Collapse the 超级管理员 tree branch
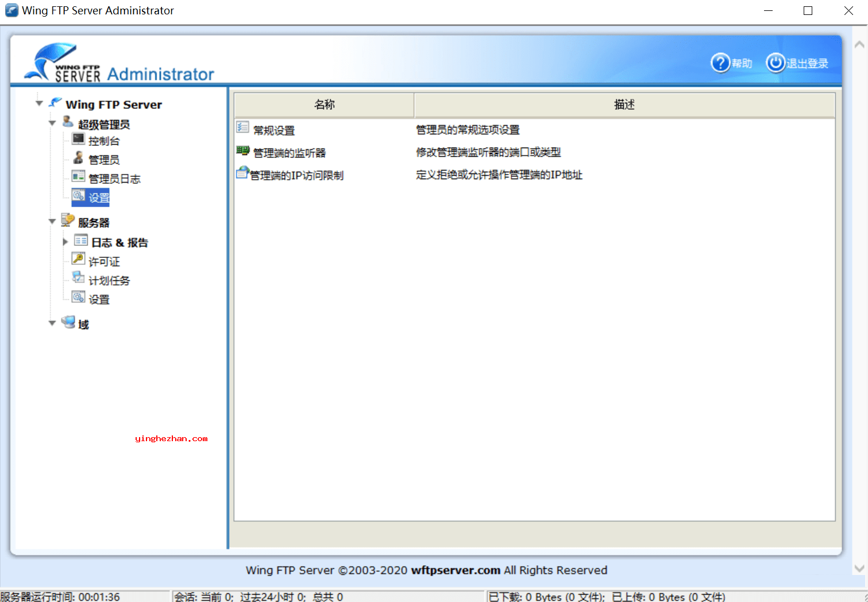Image resolution: width=868 pixels, height=602 pixels. tap(52, 123)
